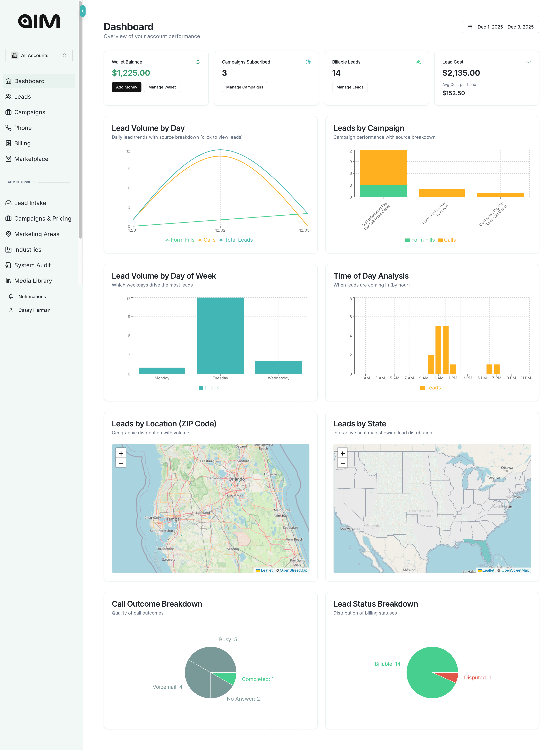Click the Media Library books icon
560x750 pixels.
click(8, 281)
